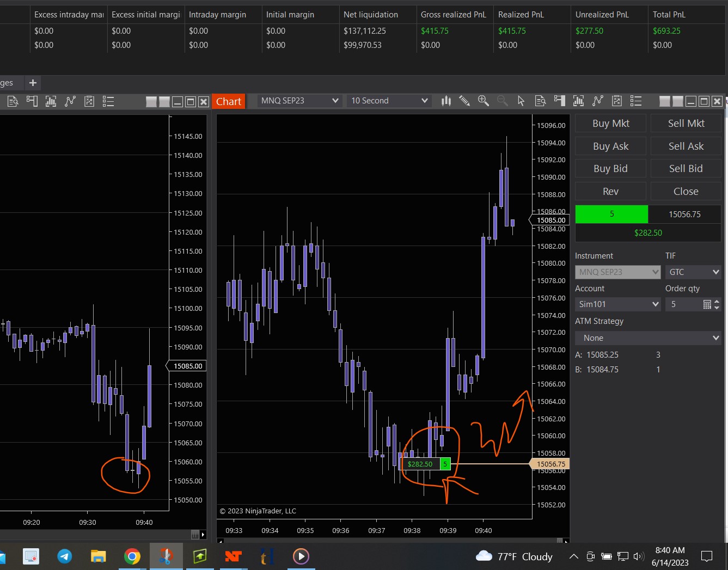
Task: Click the Sell Ask button
Action: pos(686,146)
